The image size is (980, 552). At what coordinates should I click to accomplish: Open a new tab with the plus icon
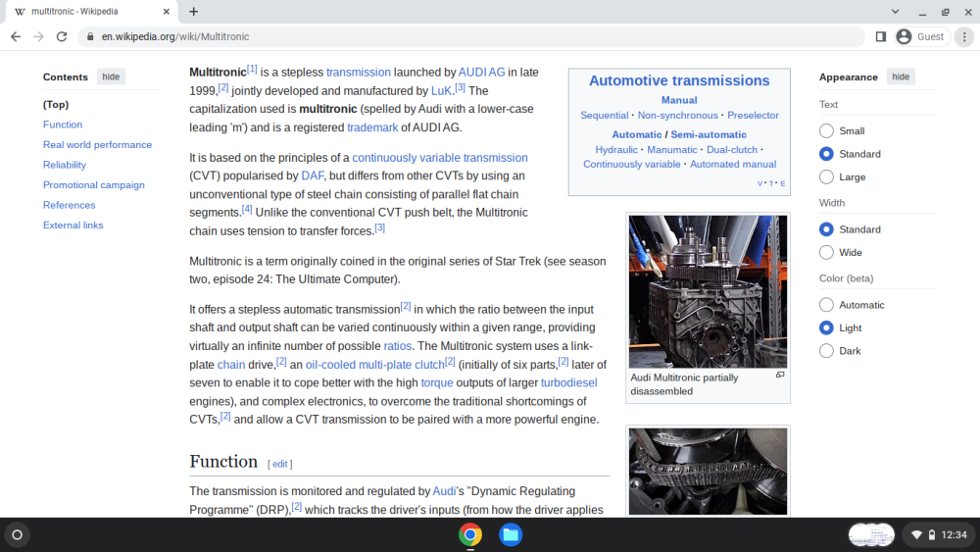pos(194,11)
